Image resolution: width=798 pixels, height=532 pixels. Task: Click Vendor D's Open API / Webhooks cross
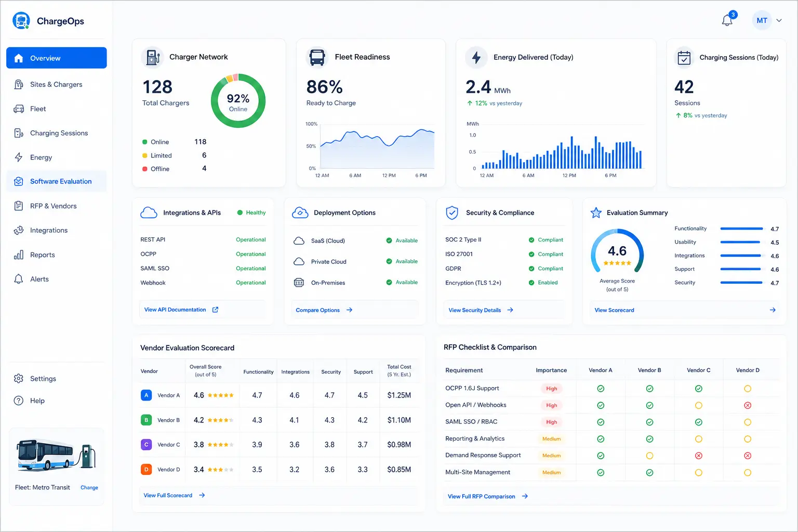pyautogui.click(x=748, y=405)
